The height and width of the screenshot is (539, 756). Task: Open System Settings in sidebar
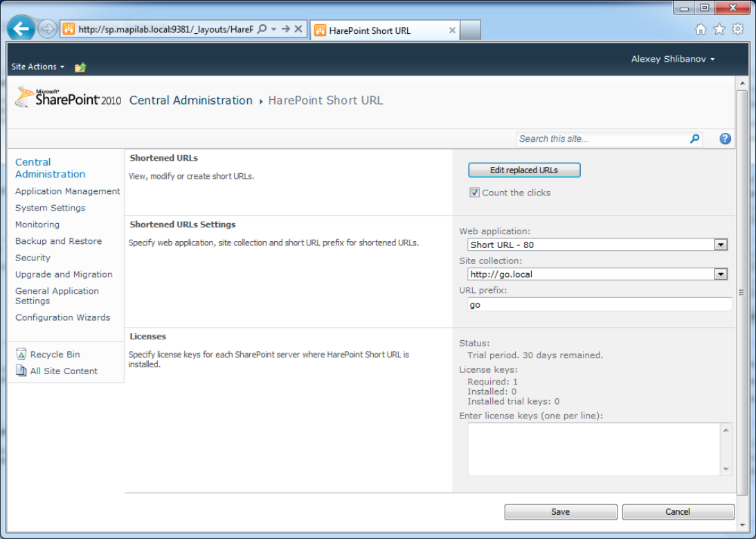pyautogui.click(x=50, y=208)
